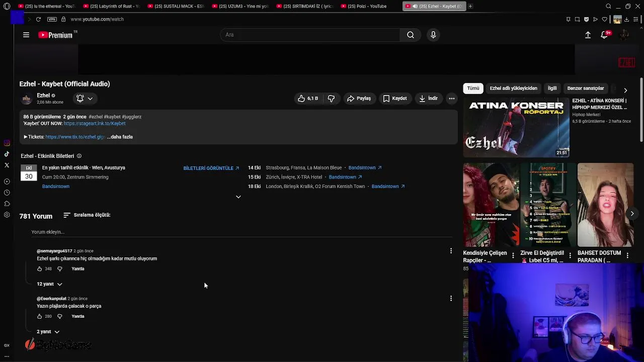Open Kendisiyle Çelişen Rapçiler short
The height and width of the screenshot is (362, 644).
491,205
